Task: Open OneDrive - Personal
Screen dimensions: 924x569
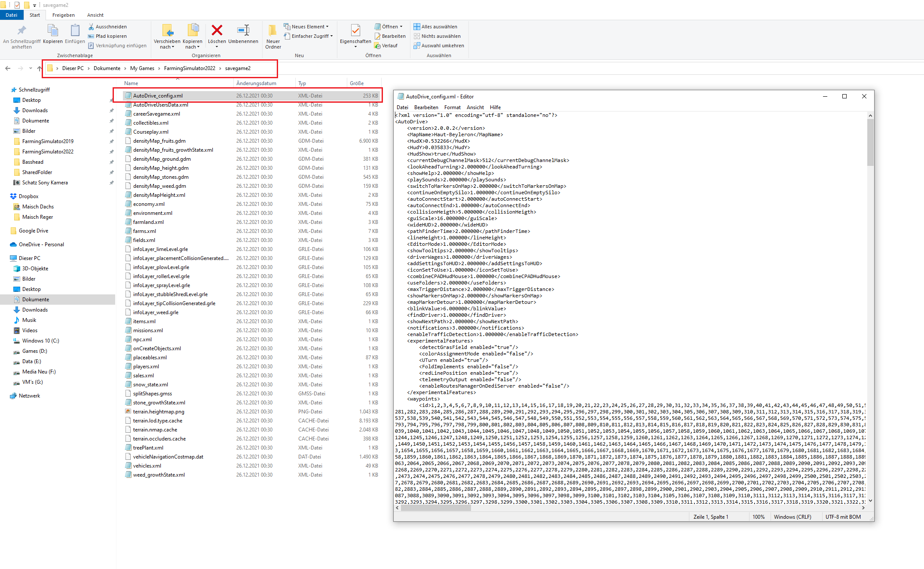Action: coord(41,245)
